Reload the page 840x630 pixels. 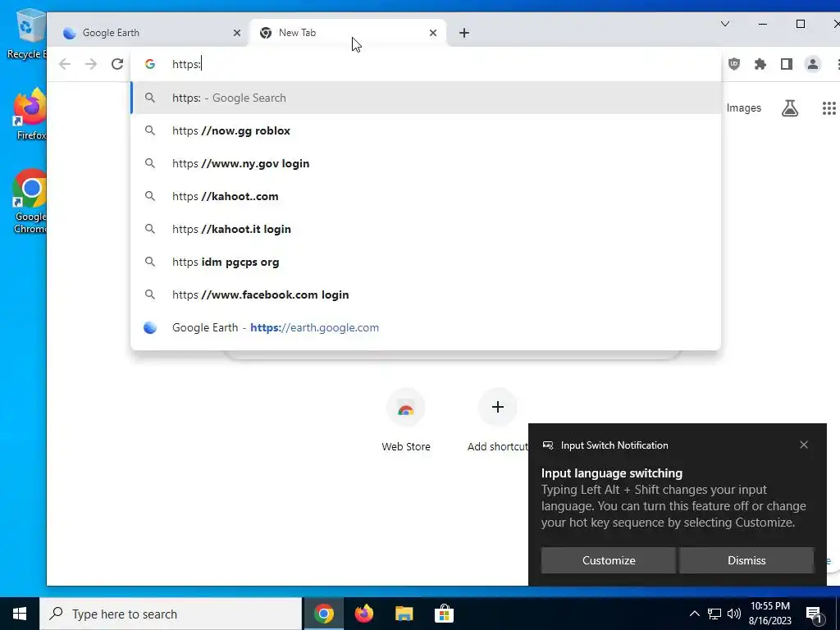click(x=117, y=64)
